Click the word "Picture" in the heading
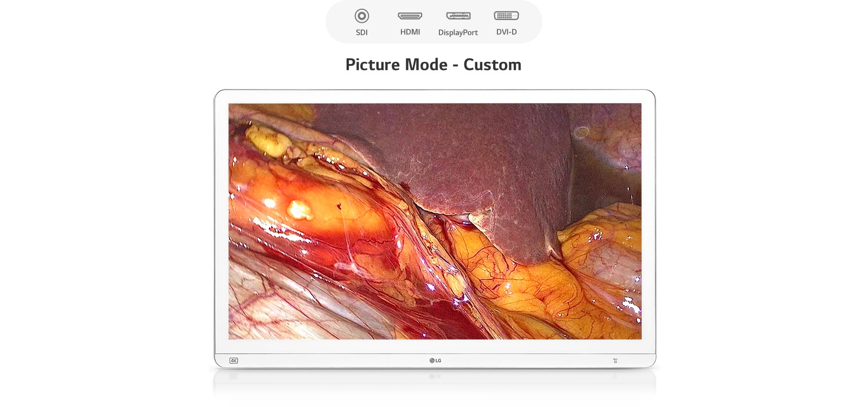This screenshot has width=868, height=407. (372, 65)
